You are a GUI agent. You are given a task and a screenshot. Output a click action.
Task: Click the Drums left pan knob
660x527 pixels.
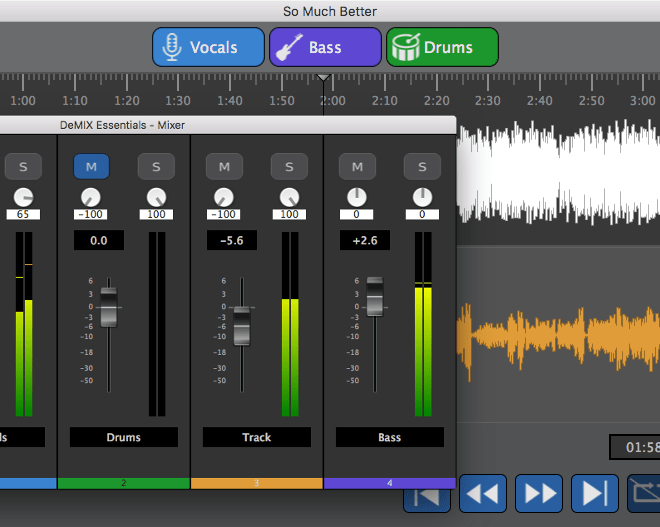coord(90,197)
